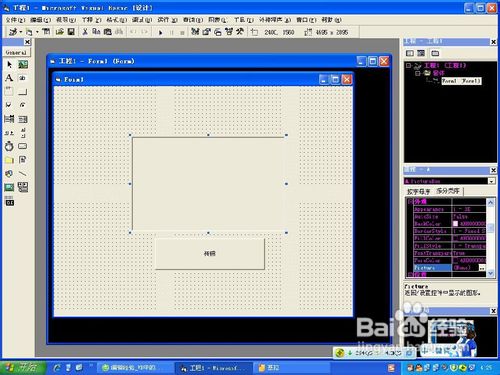Select the Line control in the toolbox

23,174
